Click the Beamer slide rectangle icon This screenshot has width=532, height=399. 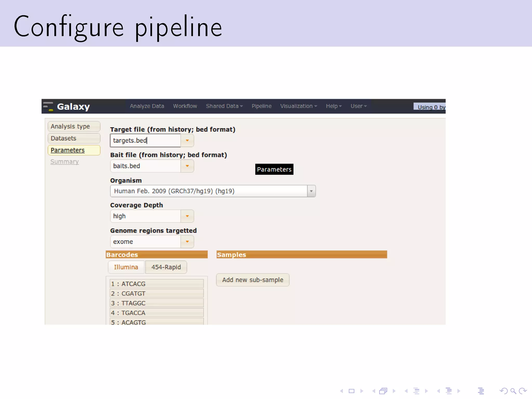[x=351, y=391]
